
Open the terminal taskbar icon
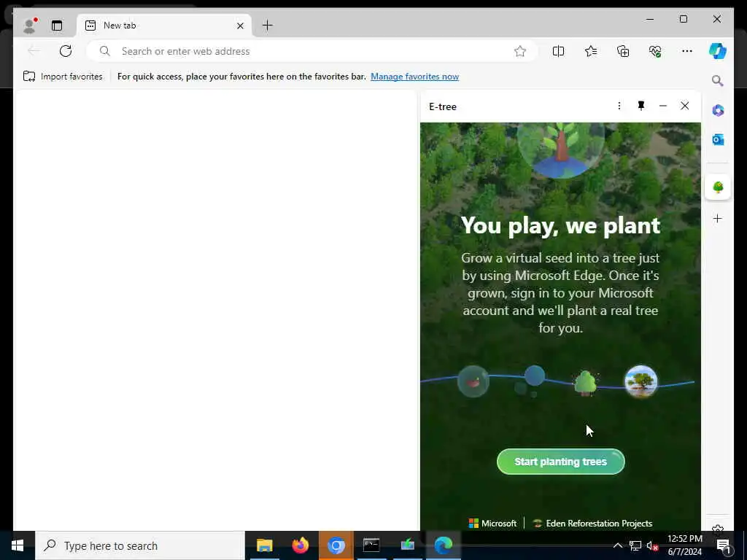(371, 545)
